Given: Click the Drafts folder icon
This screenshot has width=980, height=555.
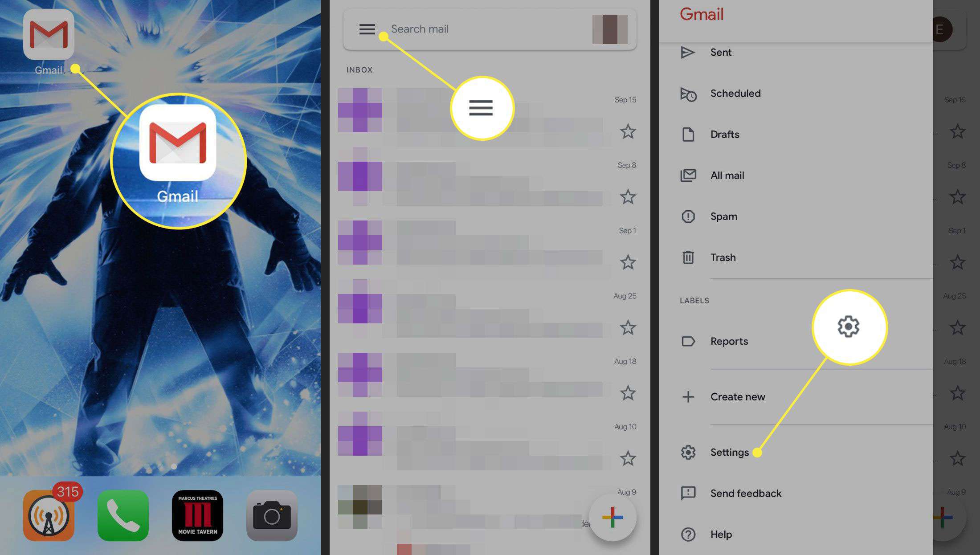Looking at the screenshot, I should click(x=689, y=134).
